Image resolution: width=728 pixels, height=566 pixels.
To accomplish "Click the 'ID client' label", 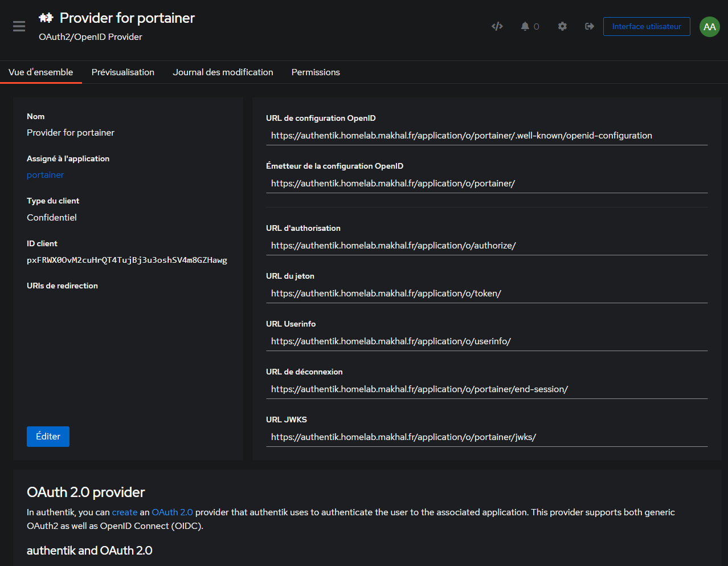I will pyautogui.click(x=42, y=243).
